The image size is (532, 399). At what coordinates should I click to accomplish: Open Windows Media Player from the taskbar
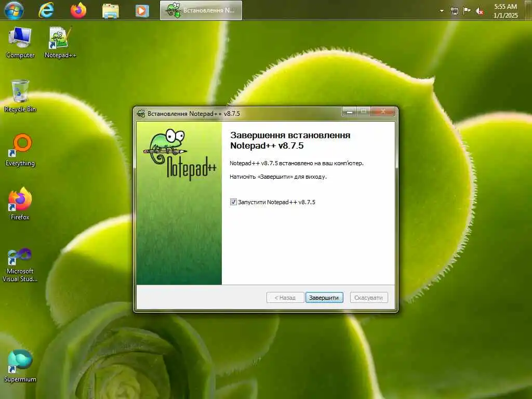142,10
